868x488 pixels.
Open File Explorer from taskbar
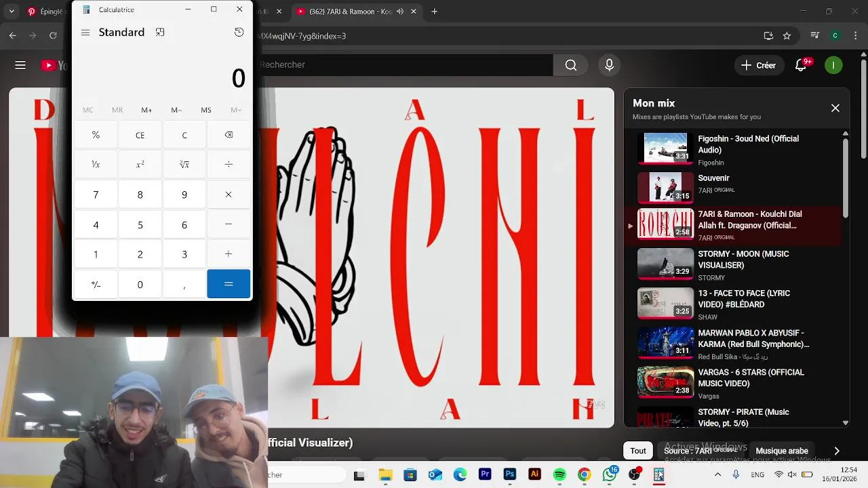[385, 475]
